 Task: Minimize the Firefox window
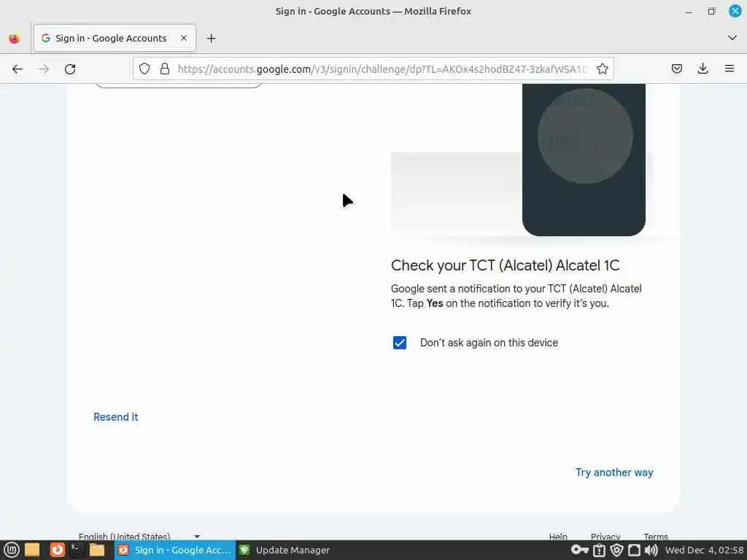(x=689, y=12)
